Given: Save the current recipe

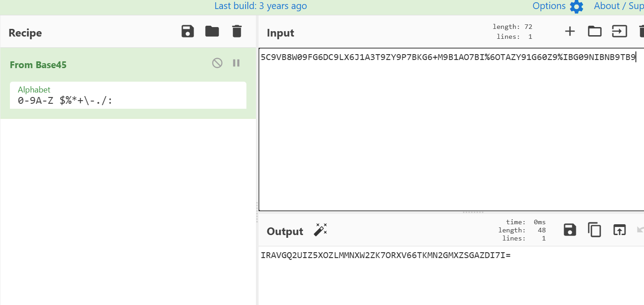Looking at the screenshot, I should [x=187, y=32].
